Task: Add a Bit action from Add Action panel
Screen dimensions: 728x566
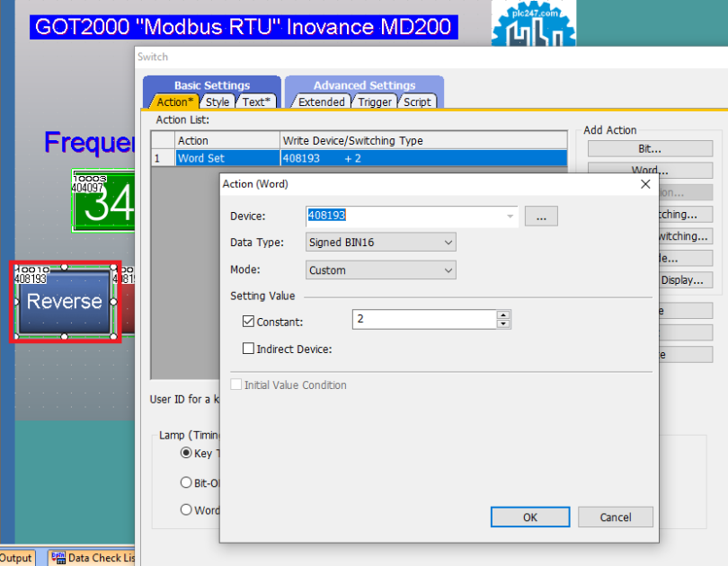Action: [649, 147]
